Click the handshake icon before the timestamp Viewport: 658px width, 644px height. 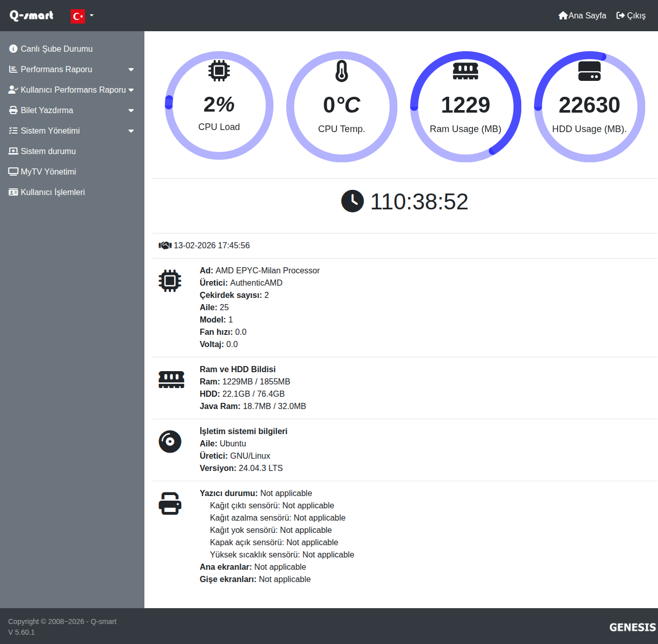coord(164,245)
